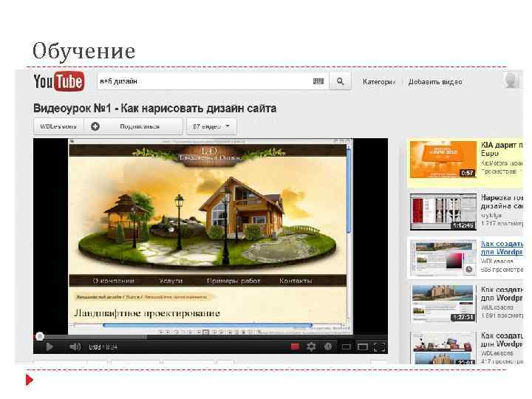Click О компании in the video's site menu

tap(114, 281)
